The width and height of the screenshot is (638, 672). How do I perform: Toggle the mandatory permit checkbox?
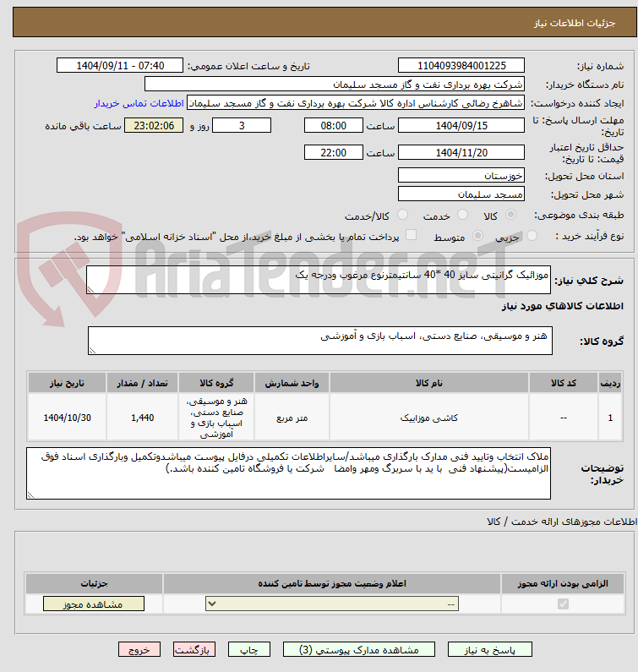[x=563, y=604]
